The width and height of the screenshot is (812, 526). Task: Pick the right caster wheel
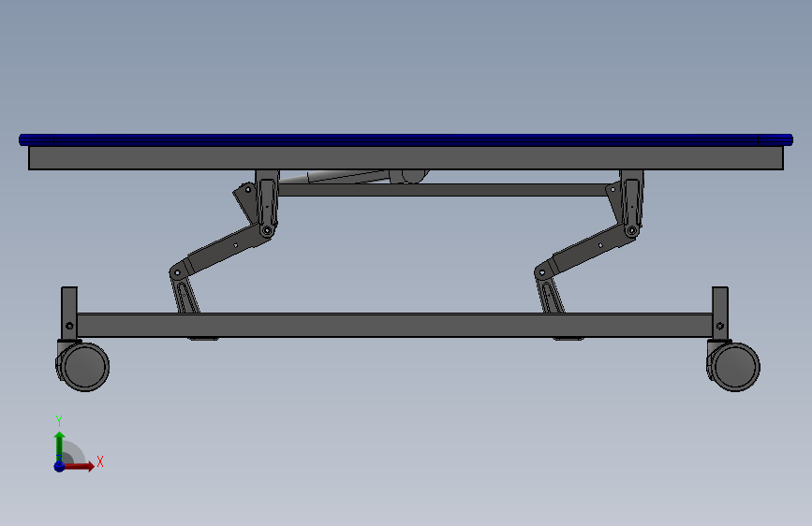[x=733, y=366]
